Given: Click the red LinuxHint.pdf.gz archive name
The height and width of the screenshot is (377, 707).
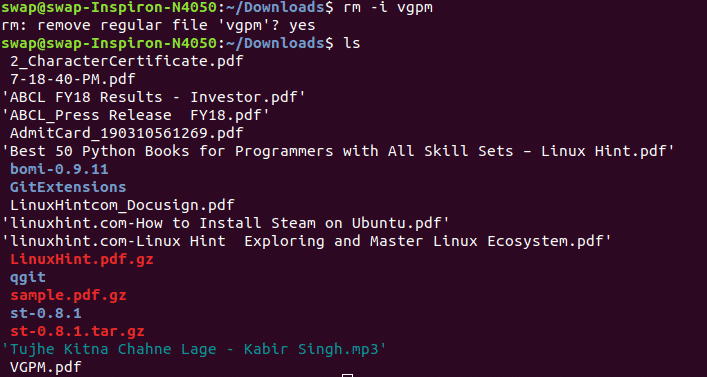Looking at the screenshot, I should click(x=82, y=260).
